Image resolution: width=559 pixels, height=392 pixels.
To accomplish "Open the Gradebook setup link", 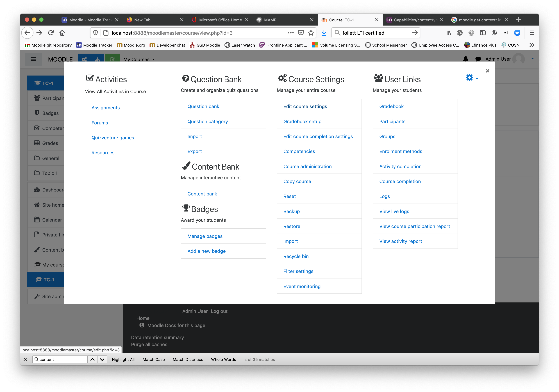I will 302,122.
